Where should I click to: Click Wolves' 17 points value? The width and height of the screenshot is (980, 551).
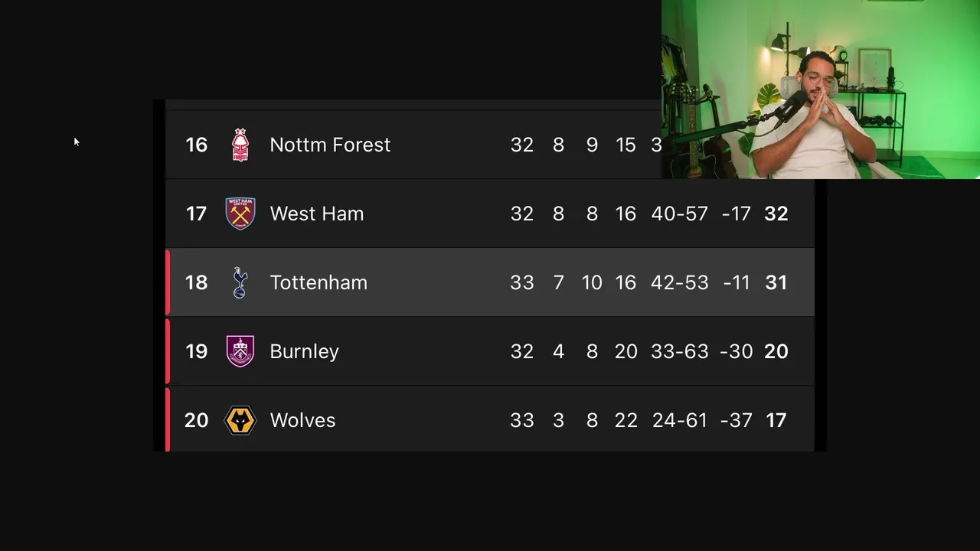[x=776, y=420]
